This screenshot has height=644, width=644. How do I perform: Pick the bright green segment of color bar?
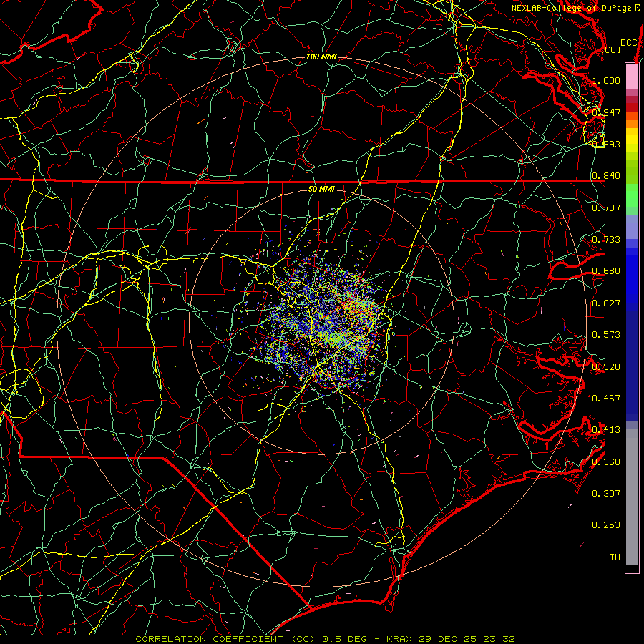632,196
